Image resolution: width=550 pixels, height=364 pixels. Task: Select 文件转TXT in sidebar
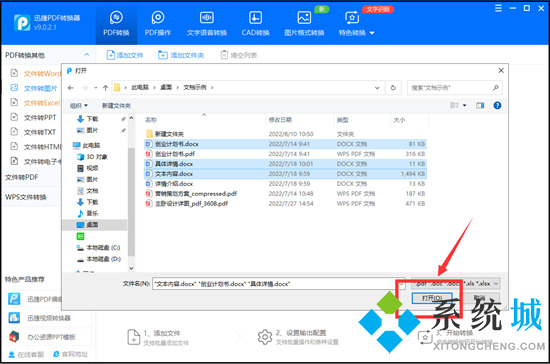pyautogui.click(x=33, y=132)
